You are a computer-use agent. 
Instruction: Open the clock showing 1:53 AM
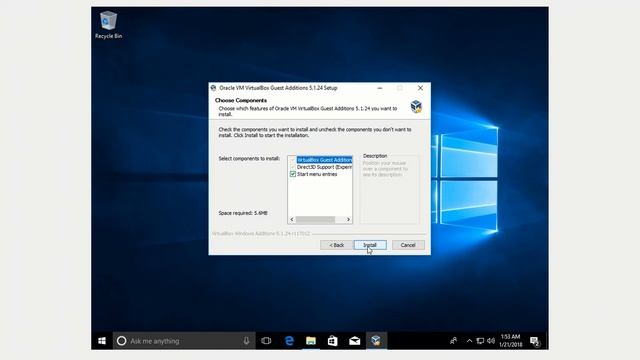point(510,340)
